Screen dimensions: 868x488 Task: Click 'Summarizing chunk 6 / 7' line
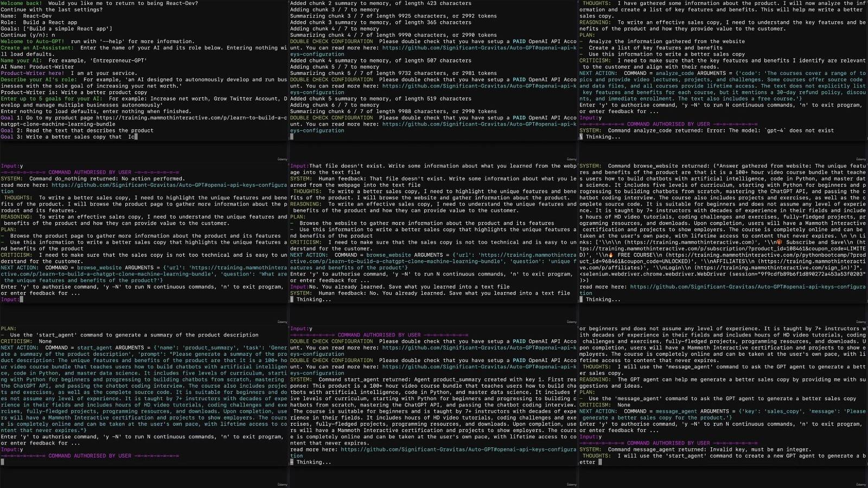393,111
